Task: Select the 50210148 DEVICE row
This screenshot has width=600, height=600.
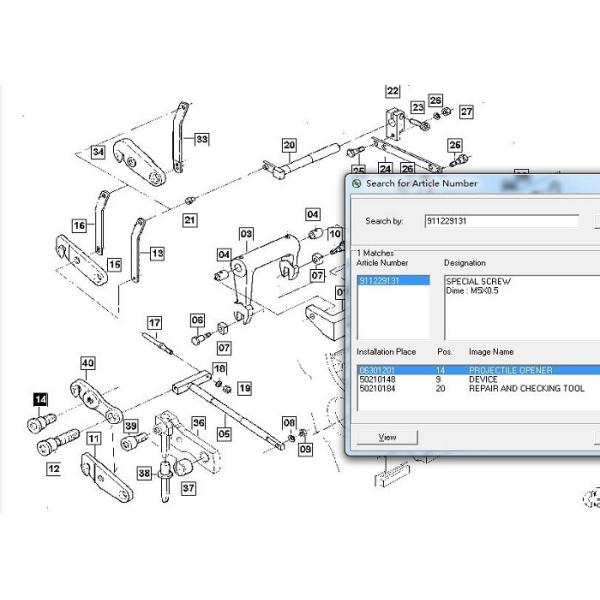Action: coord(470,379)
